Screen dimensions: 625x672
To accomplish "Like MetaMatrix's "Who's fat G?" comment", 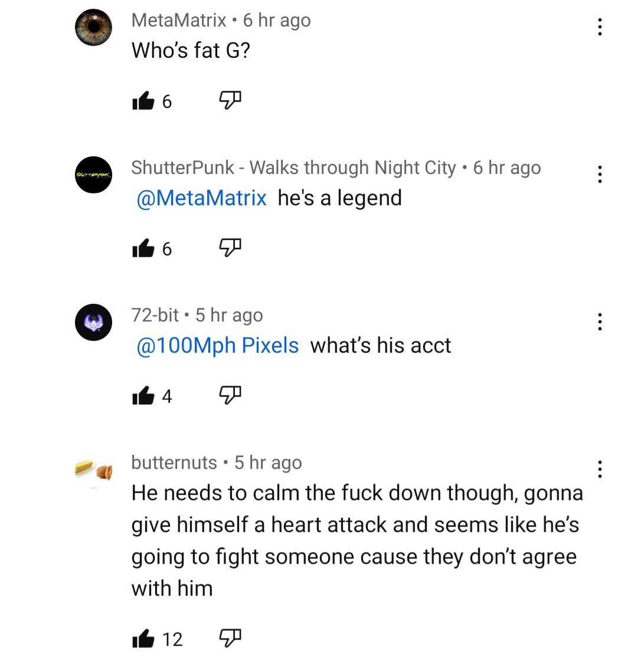I will click(143, 101).
